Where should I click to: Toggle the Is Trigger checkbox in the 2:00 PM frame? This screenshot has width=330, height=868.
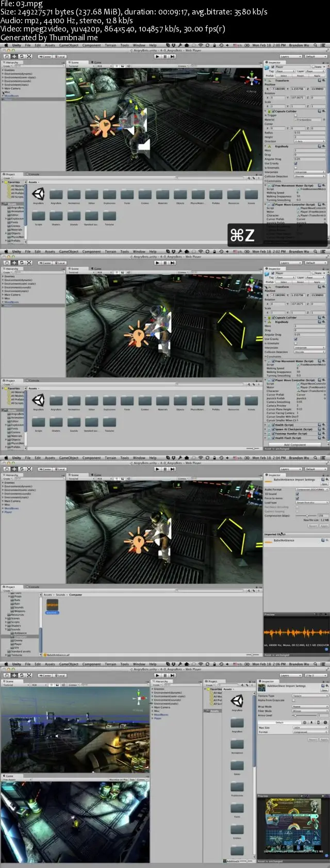[x=295, y=115]
